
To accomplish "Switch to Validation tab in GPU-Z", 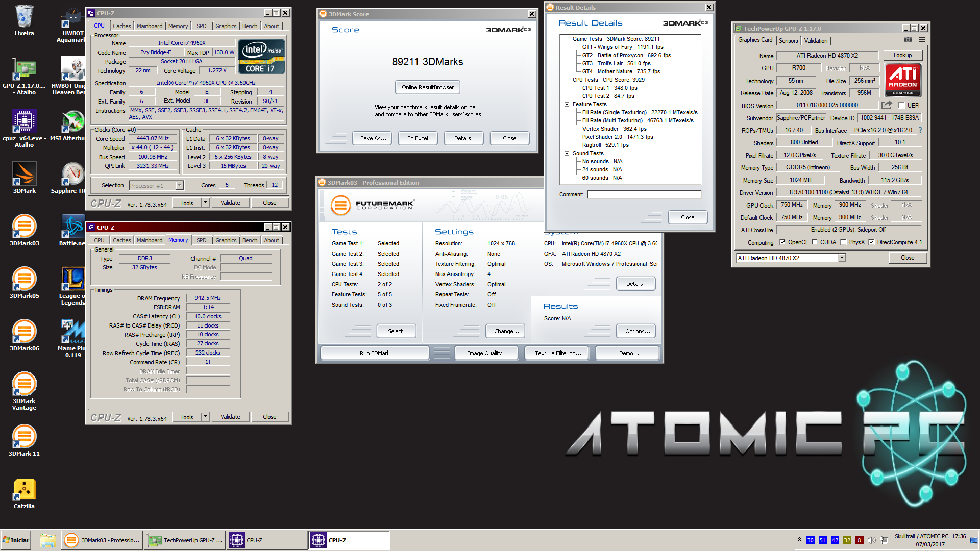I will point(816,41).
